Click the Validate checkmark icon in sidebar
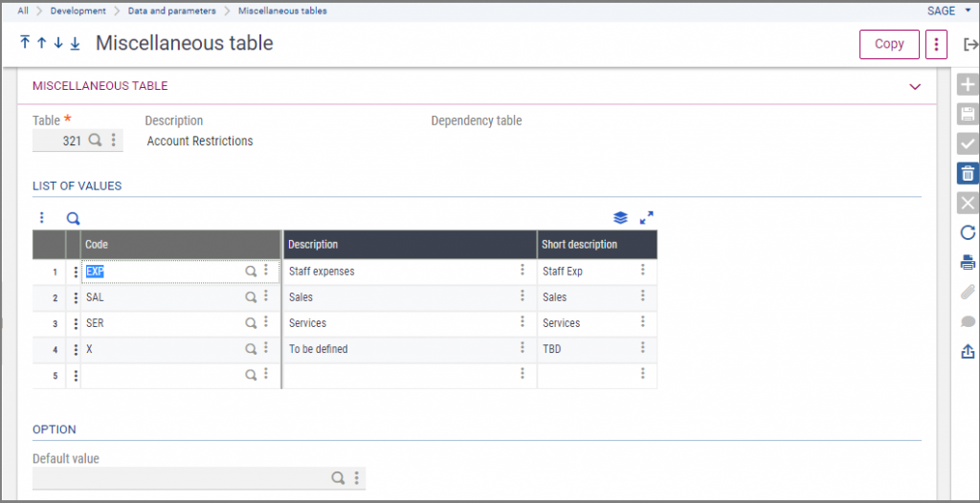Viewport: 980px width, 503px height. click(968, 143)
